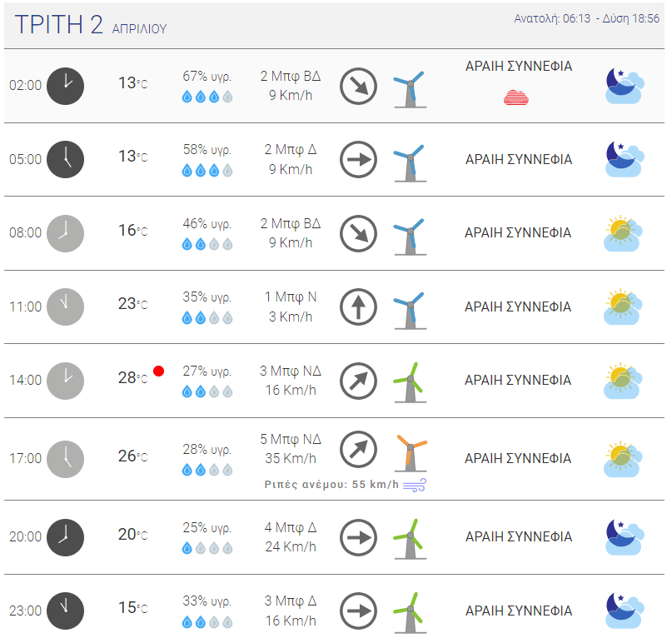Click the north wind arrow at 11:00
Screen dimensions: 672x643
(x=358, y=307)
